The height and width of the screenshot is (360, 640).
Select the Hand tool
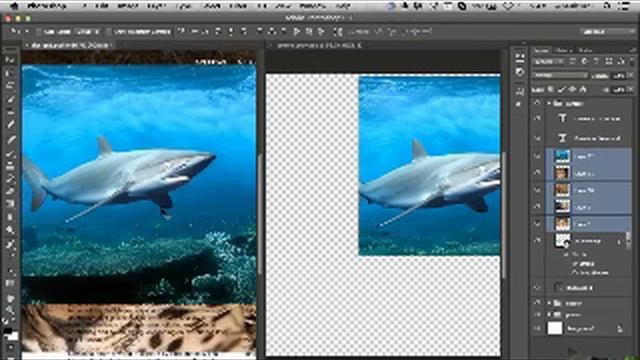(x=10, y=298)
